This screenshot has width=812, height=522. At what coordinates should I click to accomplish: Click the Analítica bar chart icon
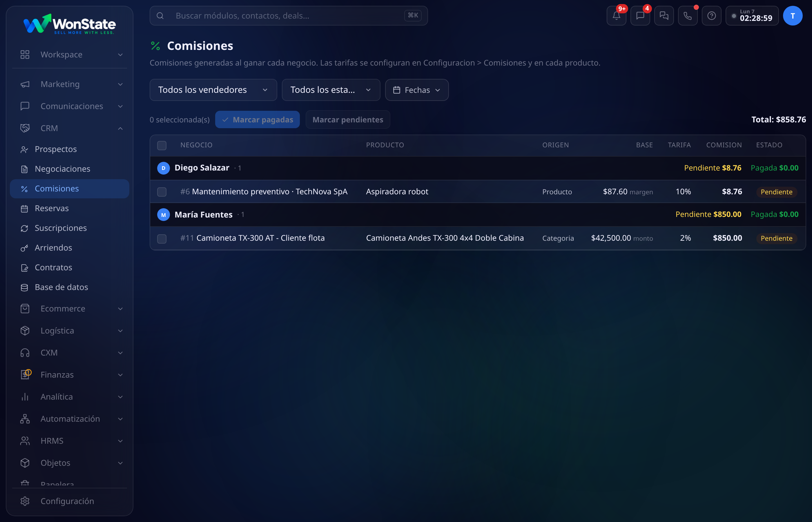(x=25, y=397)
